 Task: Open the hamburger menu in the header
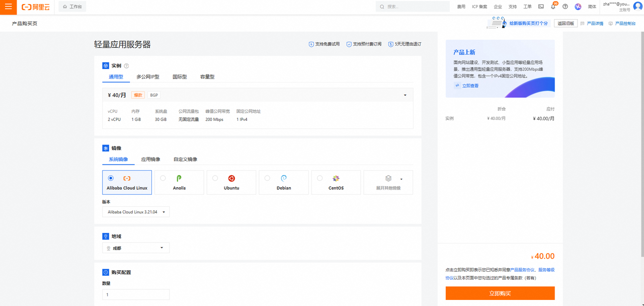tap(8, 7)
